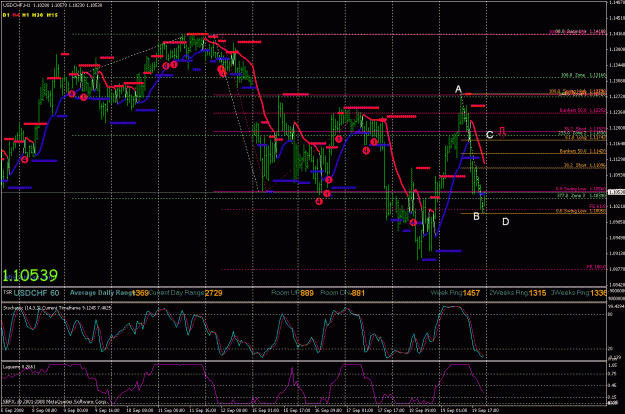
Task: Click the Average Daily Range value 1369
Action: tap(140, 293)
